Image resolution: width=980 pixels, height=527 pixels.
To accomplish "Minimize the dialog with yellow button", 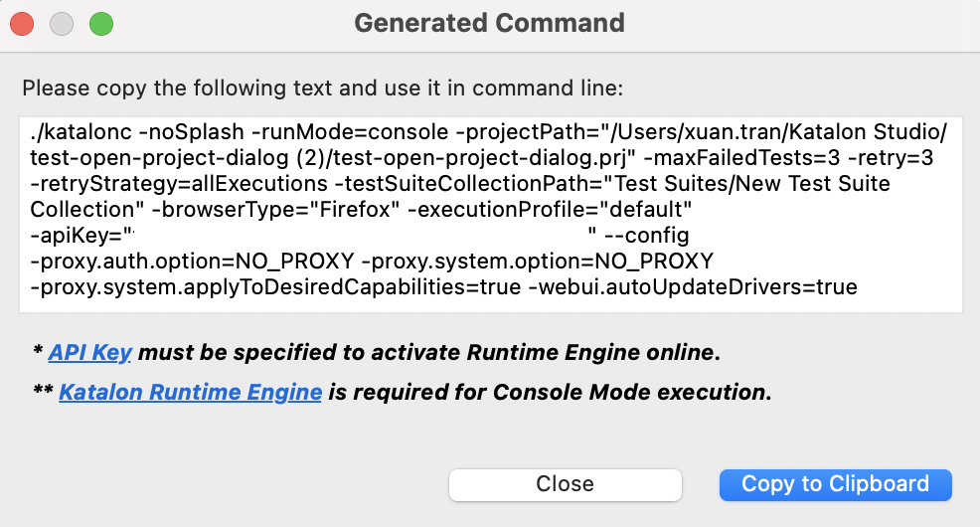I will click(62, 23).
